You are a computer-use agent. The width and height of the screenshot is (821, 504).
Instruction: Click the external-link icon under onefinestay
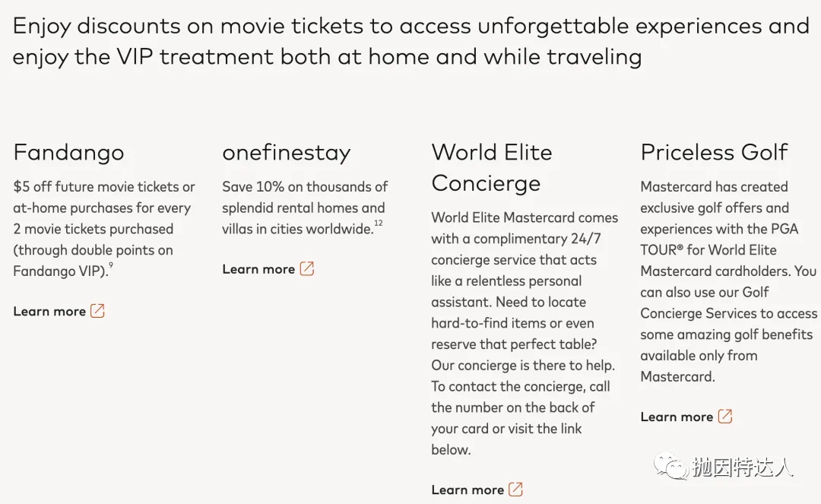(306, 268)
